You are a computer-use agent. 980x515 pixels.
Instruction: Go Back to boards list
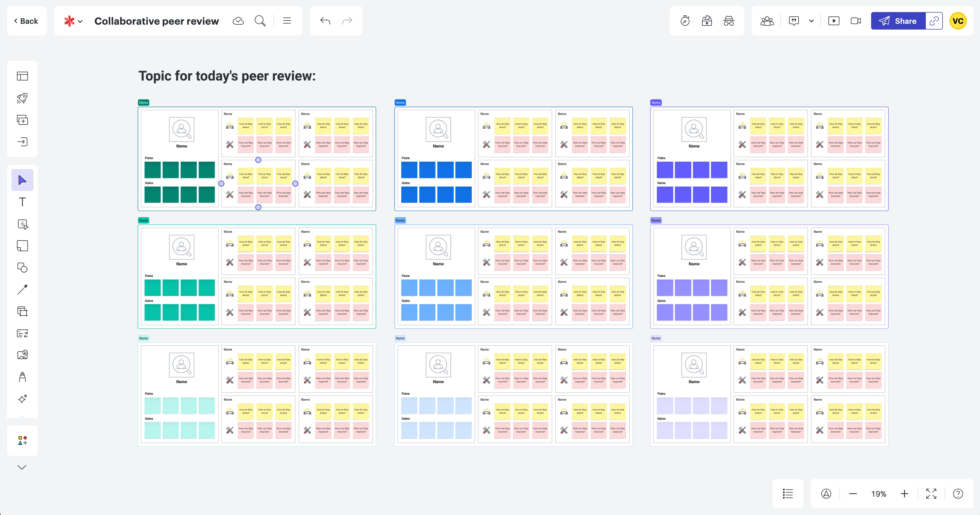point(26,21)
